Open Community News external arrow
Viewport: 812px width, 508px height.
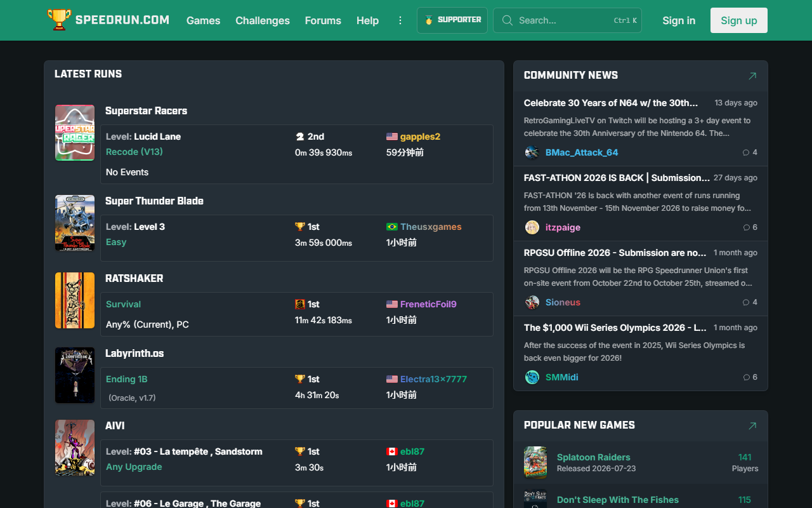[x=752, y=76]
